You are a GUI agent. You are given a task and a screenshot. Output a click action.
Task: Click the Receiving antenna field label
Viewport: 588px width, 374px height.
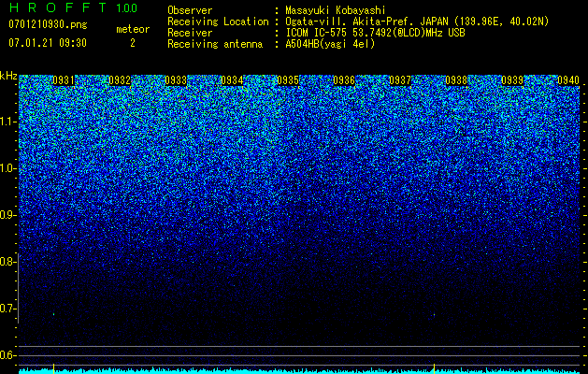tap(215, 44)
